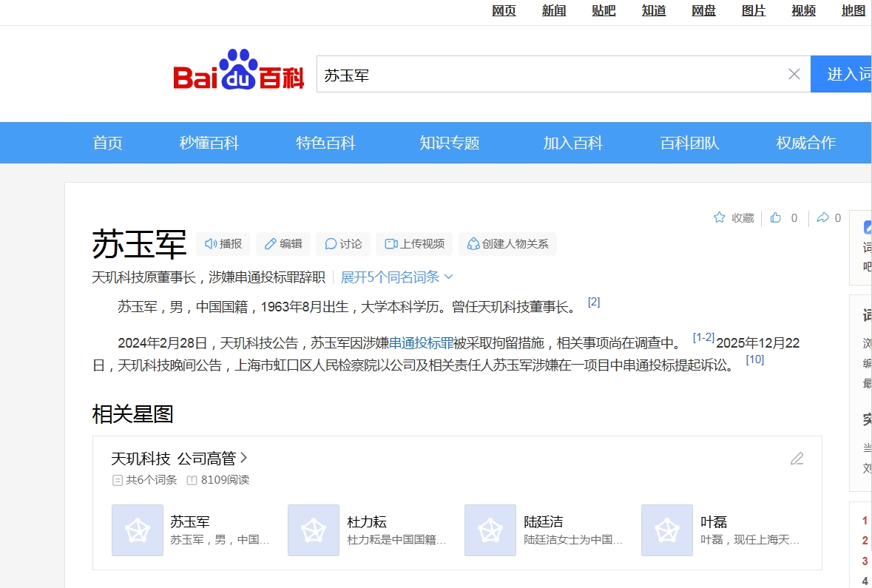
Task: Open 新闻 top link
Action: tap(554, 10)
